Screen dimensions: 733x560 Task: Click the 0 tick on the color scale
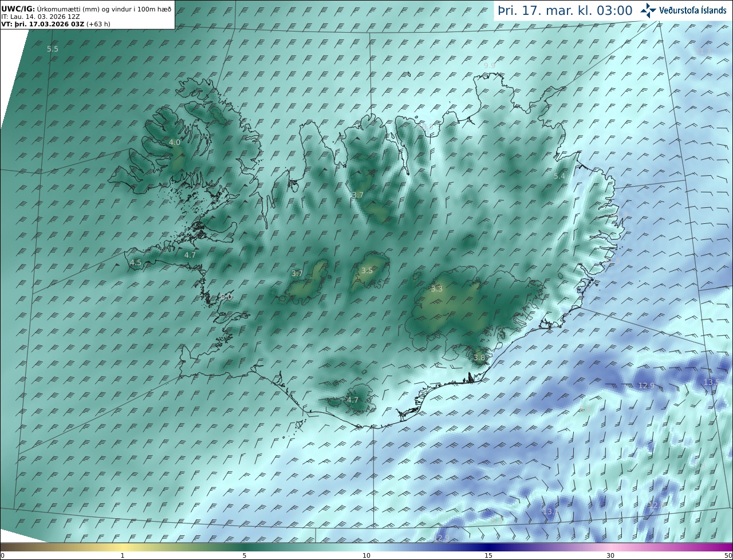(2, 555)
